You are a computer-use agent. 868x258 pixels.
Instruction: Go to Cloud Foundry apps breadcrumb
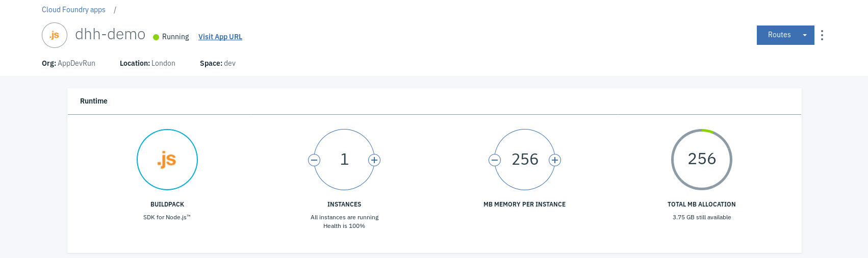point(73,10)
